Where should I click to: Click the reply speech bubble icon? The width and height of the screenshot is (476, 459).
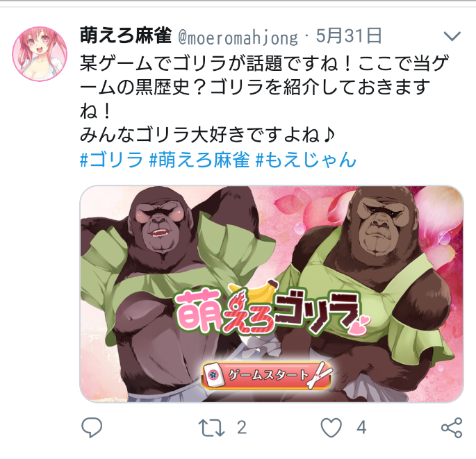click(x=92, y=428)
